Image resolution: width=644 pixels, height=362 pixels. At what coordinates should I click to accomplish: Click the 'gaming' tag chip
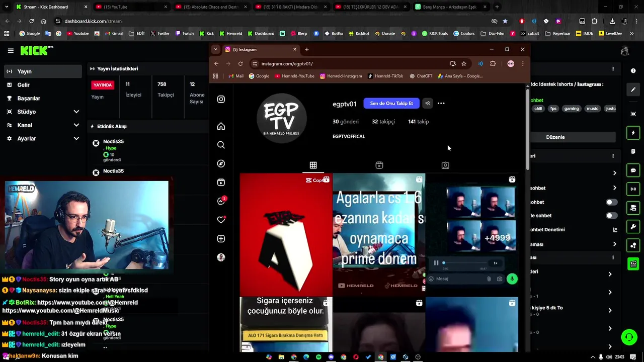pos(571,109)
